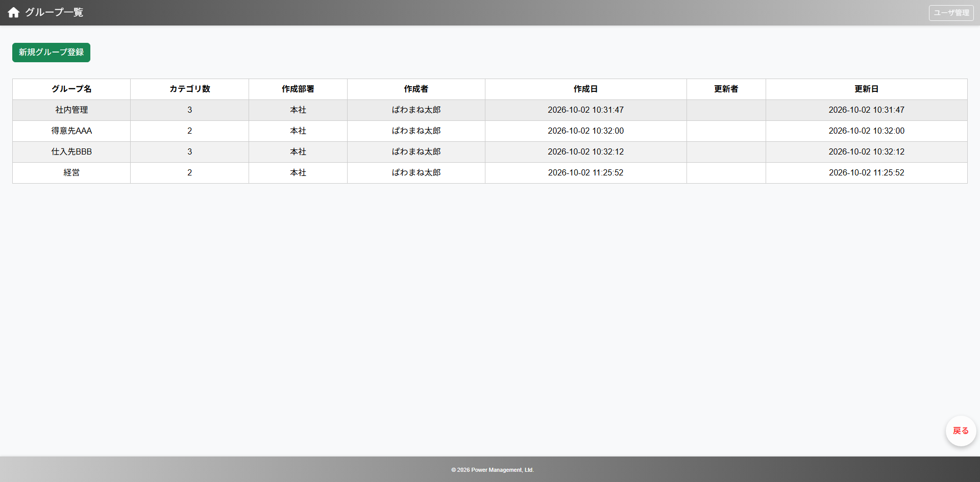Click the 戻る round button
The width and height of the screenshot is (980, 482).
coord(961,431)
